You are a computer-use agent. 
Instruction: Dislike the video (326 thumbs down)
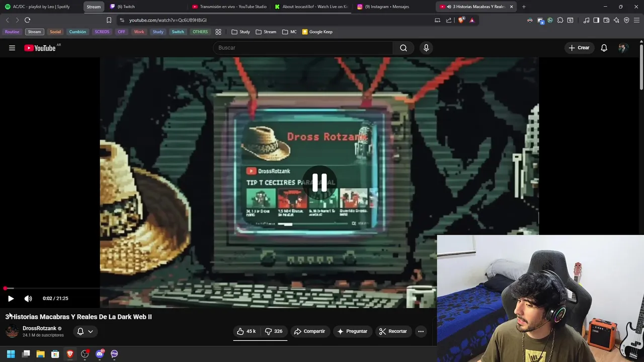click(x=274, y=331)
